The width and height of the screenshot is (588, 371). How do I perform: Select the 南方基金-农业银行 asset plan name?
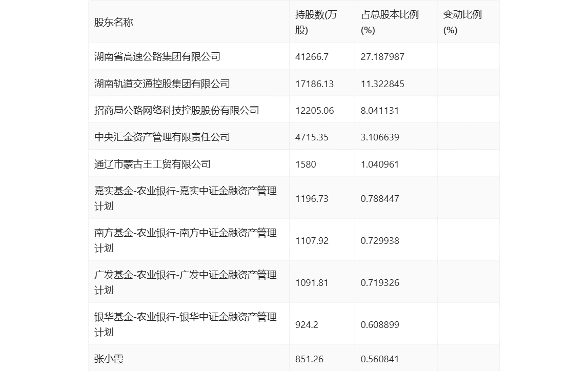coord(185,241)
